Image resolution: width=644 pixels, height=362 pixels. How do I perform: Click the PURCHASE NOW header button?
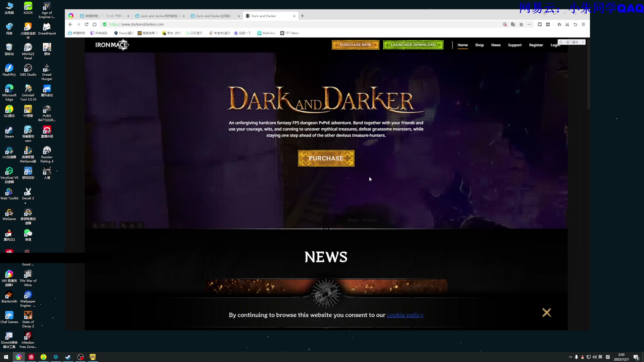355,45
